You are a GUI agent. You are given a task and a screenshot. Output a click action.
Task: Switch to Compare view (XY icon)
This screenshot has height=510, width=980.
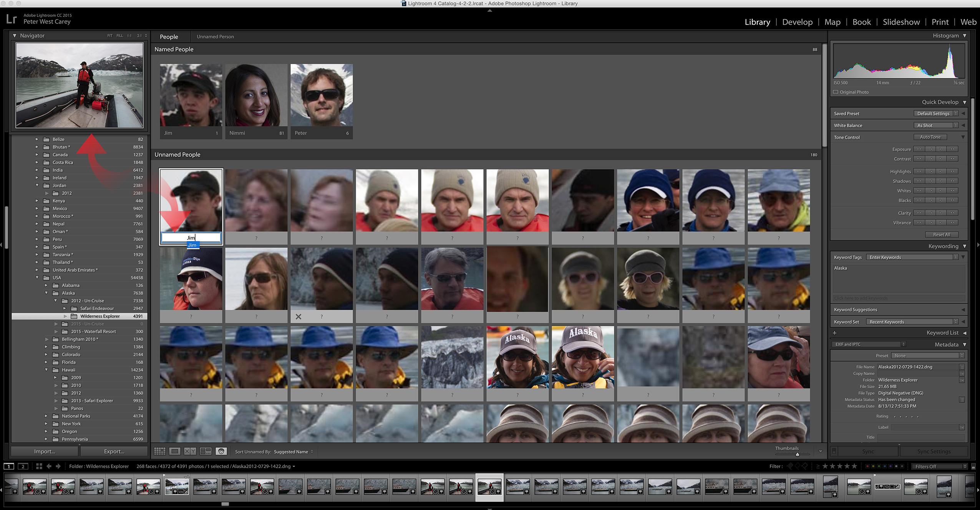click(x=190, y=451)
